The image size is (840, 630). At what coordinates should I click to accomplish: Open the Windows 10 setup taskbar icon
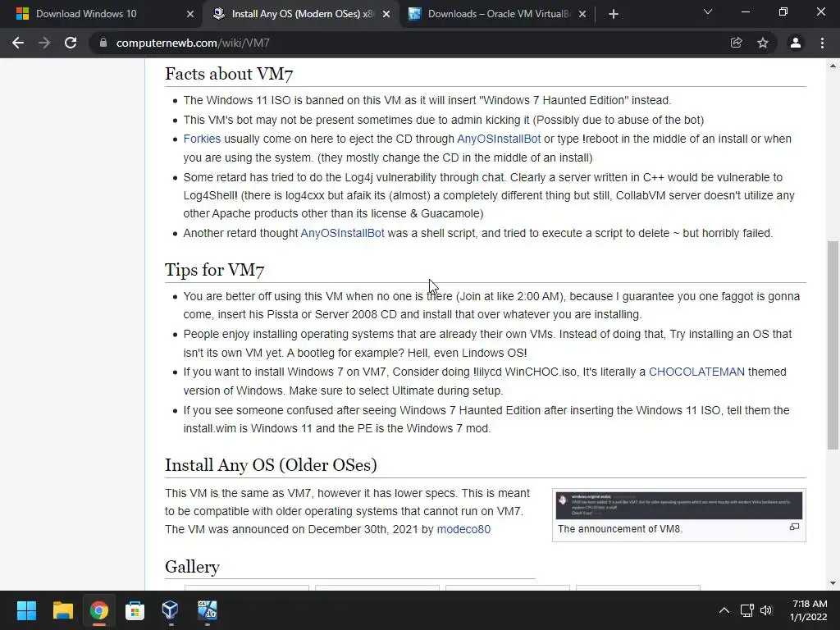[207, 610]
